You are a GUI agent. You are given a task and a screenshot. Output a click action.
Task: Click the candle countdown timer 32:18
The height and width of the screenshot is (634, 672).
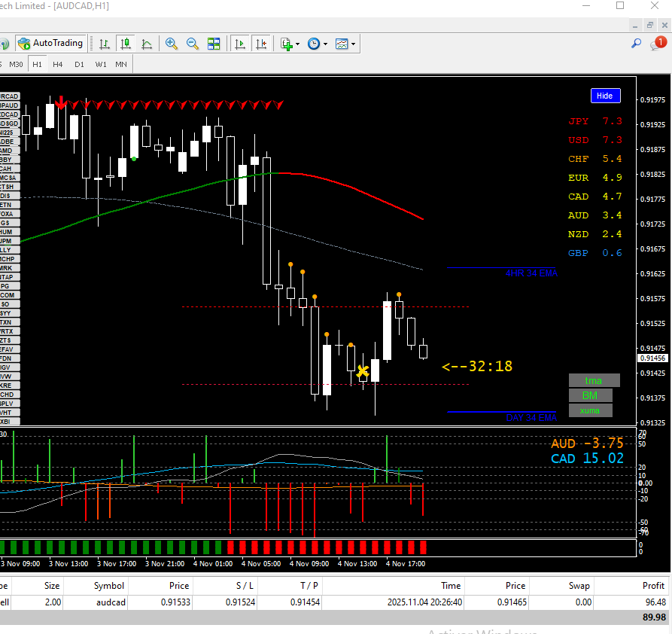point(477,367)
